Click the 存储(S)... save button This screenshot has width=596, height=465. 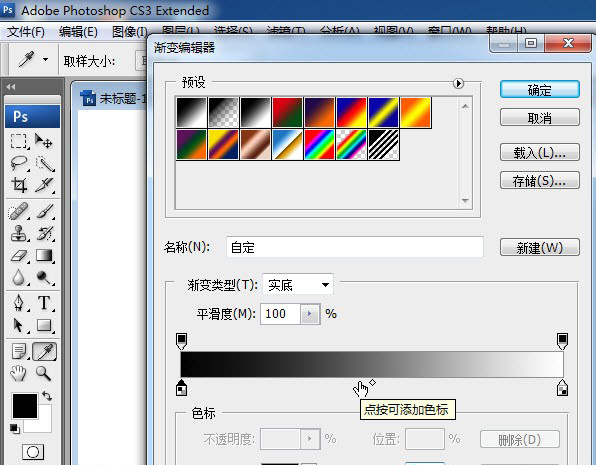tap(540, 181)
